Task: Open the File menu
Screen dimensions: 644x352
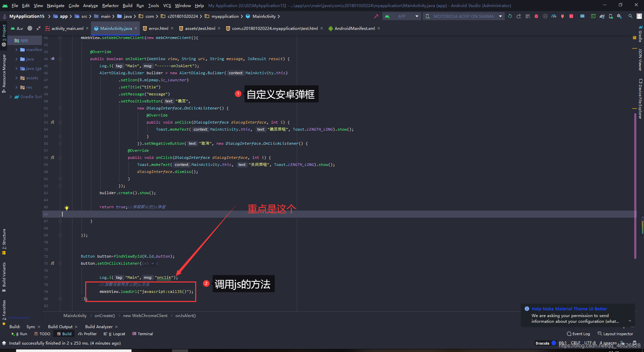Action: pos(15,5)
